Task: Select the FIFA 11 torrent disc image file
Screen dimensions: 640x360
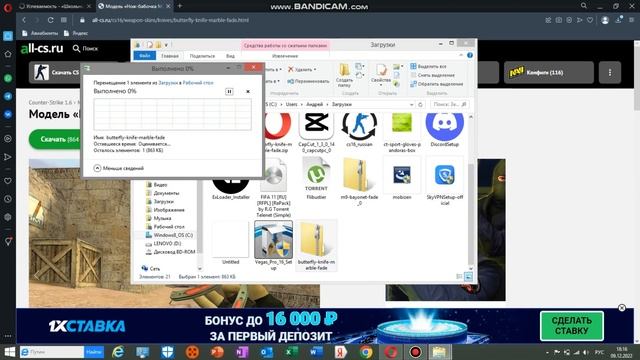Action: click(x=273, y=188)
